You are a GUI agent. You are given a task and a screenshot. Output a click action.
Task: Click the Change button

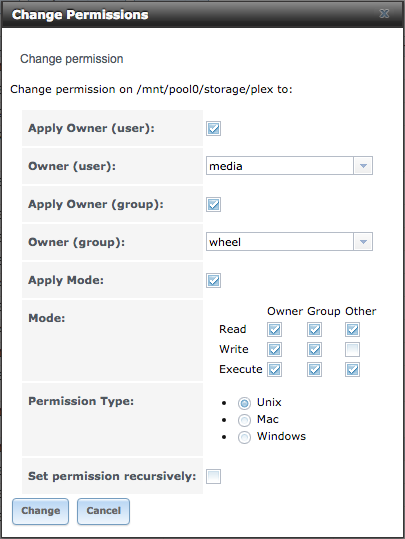(41, 511)
